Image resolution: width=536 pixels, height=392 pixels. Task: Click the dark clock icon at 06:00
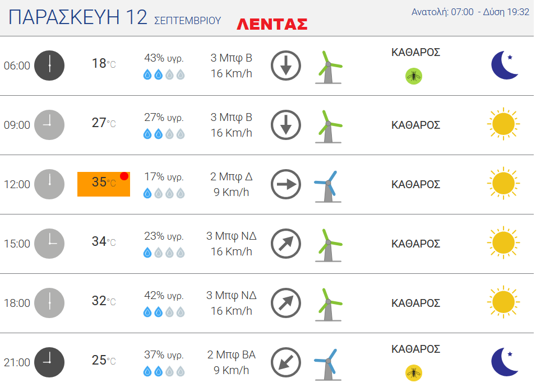click(x=49, y=66)
